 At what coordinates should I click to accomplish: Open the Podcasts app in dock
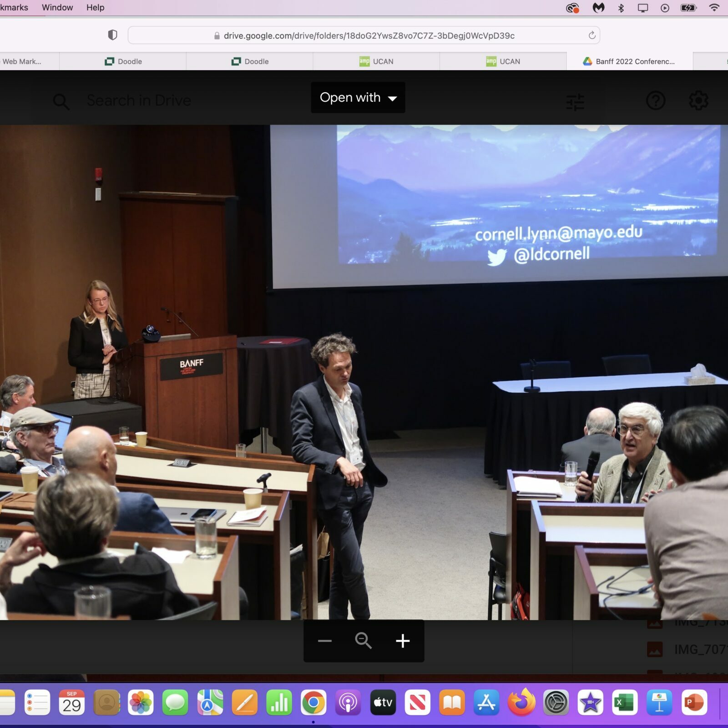[348, 703]
